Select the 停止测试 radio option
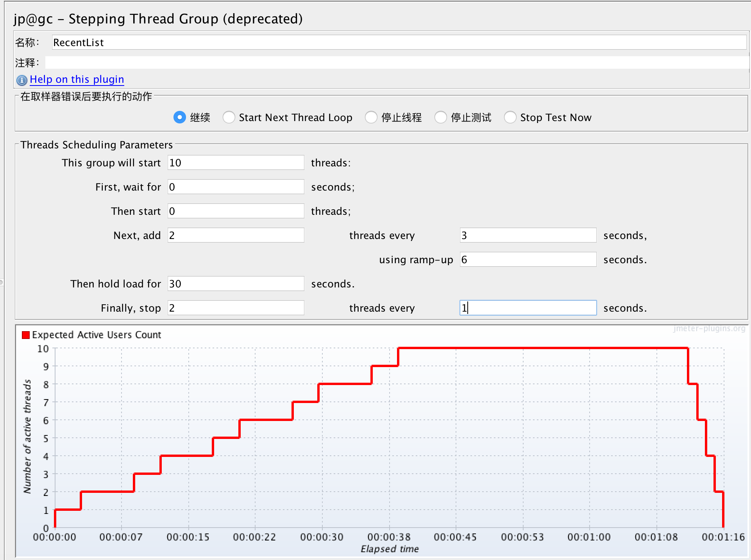 coord(441,117)
